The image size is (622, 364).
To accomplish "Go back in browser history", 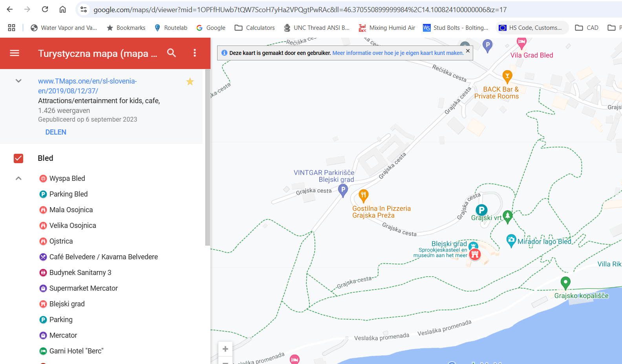I will 10,9.
